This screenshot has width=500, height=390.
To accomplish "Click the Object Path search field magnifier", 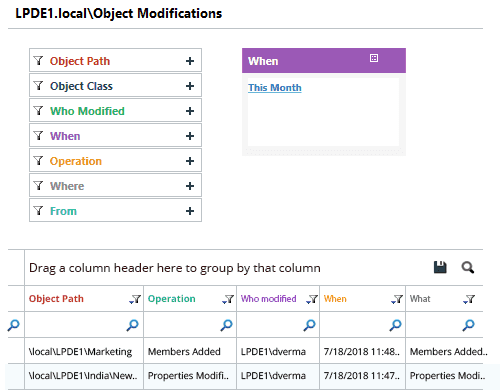I will 132,325.
